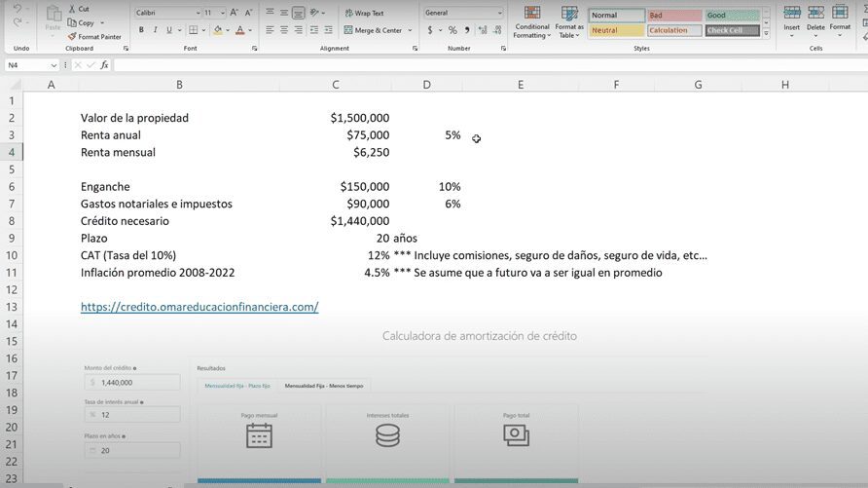Screen dimensions: 868x488
Task: Click the Insert Function fx icon
Action: [104, 65]
